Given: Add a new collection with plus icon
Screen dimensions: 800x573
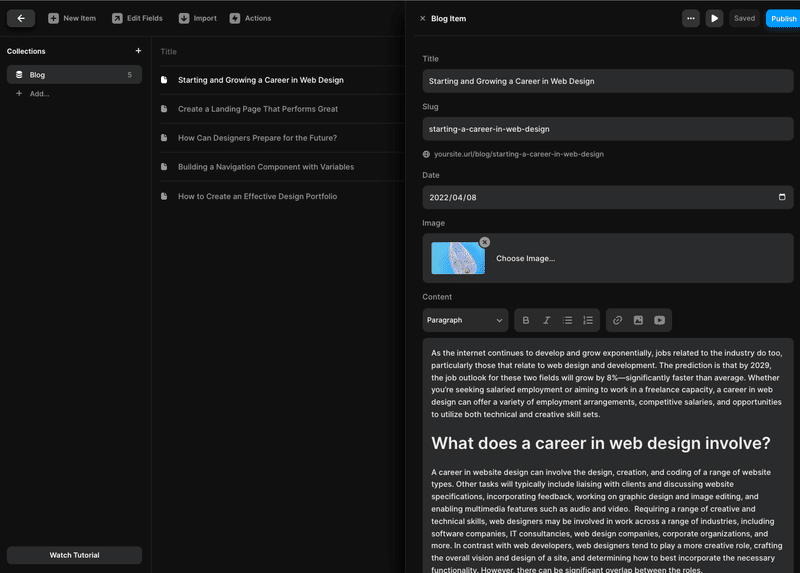Looking at the screenshot, I should pos(138,51).
